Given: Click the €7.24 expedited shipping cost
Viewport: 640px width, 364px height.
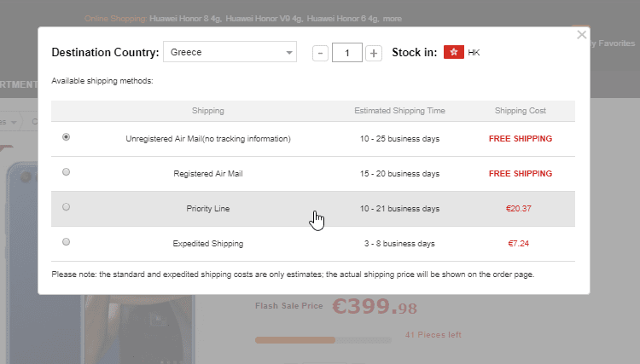Looking at the screenshot, I should [518, 244].
